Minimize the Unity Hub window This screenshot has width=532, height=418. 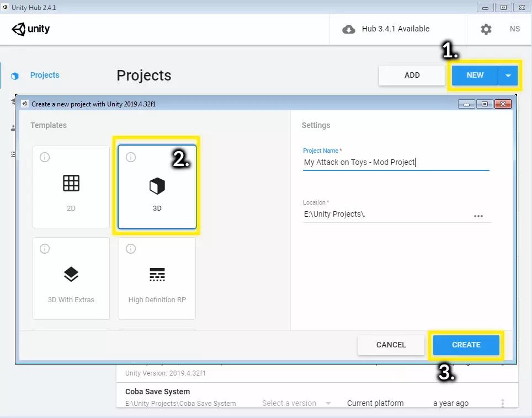(485, 8)
